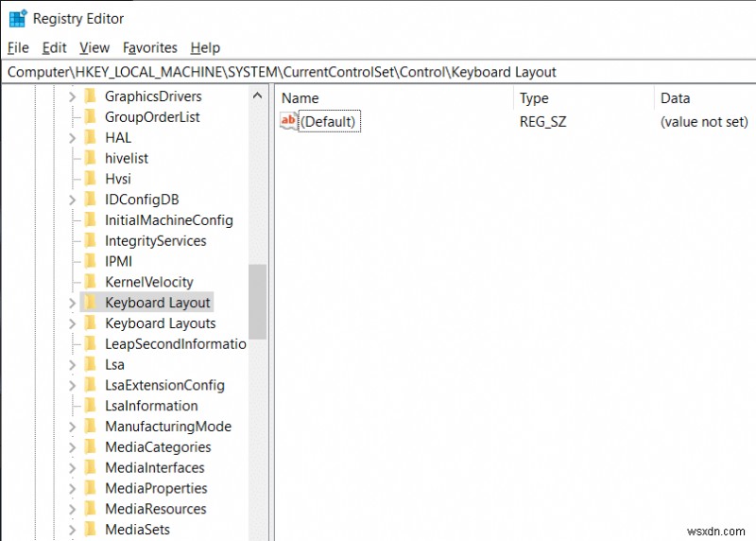The image size is (756, 541).
Task: Expand the IDConfigDB key
Action: click(x=73, y=200)
